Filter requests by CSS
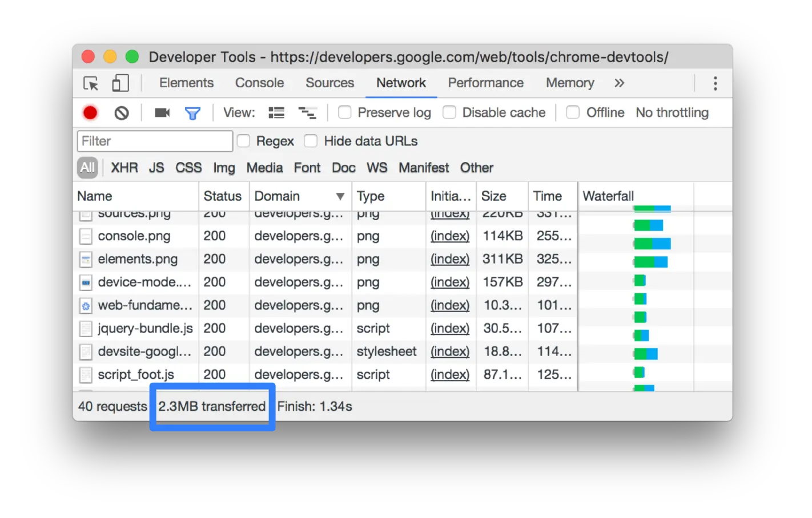 [188, 168]
